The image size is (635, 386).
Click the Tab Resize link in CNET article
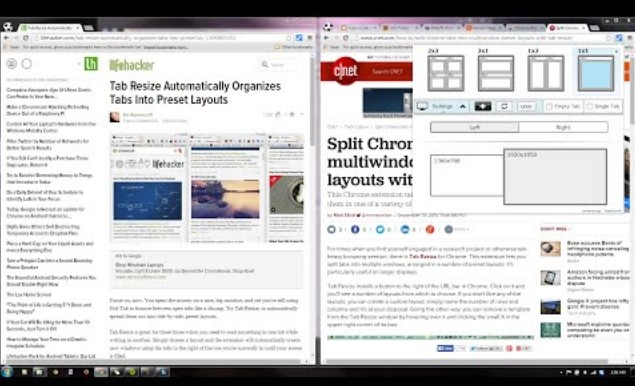tap(422, 257)
